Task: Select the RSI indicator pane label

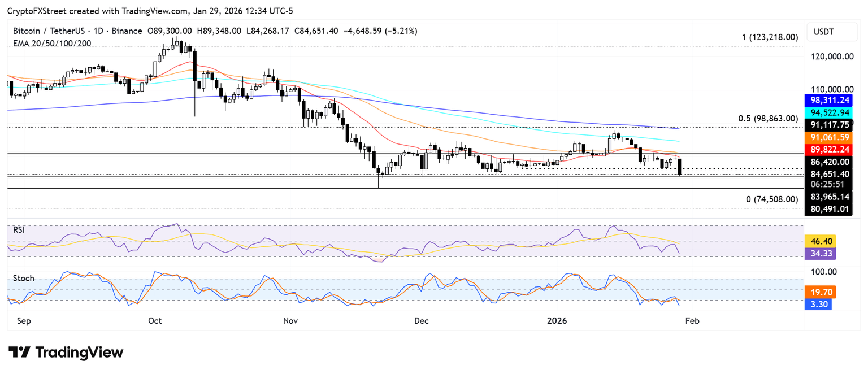Action: (x=20, y=230)
